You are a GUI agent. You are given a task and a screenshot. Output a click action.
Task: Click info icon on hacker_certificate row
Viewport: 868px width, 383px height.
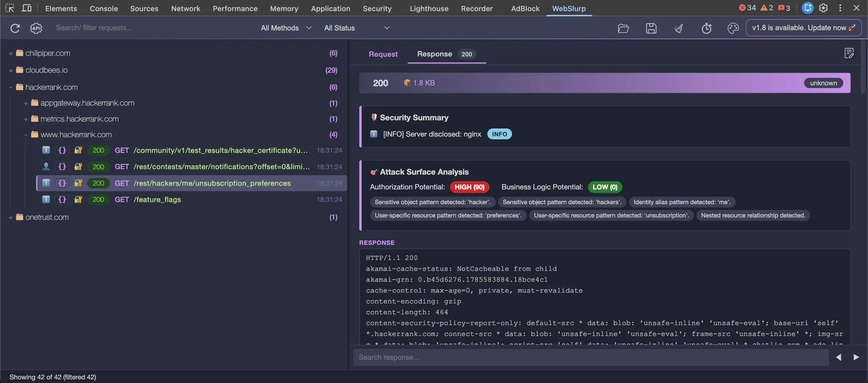(x=46, y=150)
